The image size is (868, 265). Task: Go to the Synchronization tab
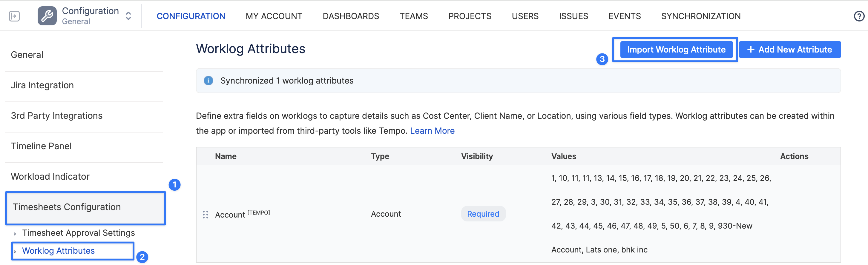pos(700,16)
